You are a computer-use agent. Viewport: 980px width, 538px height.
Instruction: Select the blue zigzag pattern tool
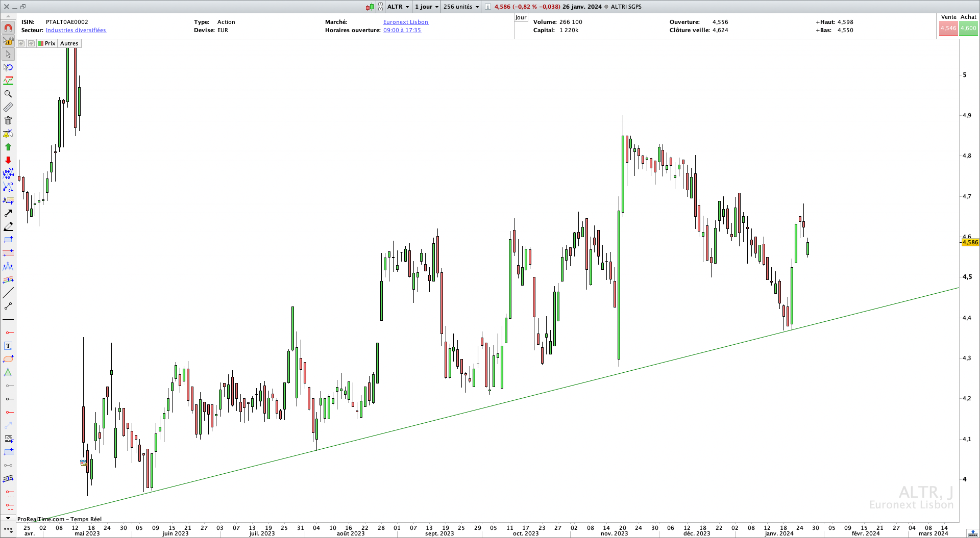point(8,266)
